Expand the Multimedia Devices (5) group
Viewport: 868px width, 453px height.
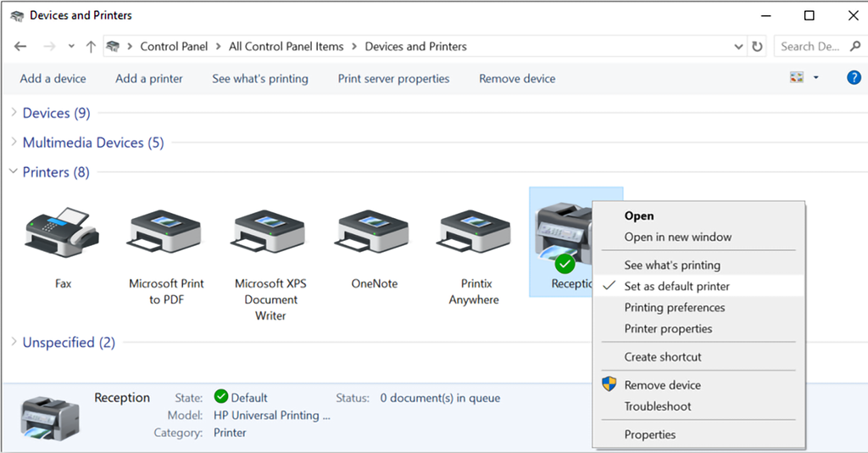(x=93, y=143)
